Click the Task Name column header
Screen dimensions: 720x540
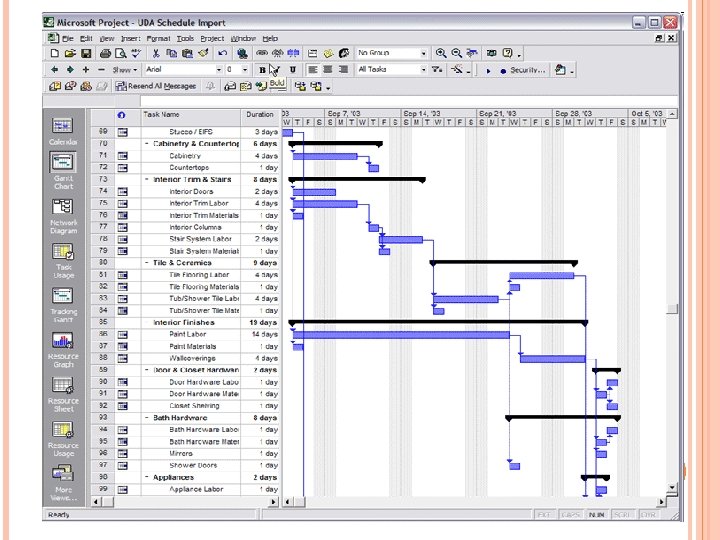[191, 115]
